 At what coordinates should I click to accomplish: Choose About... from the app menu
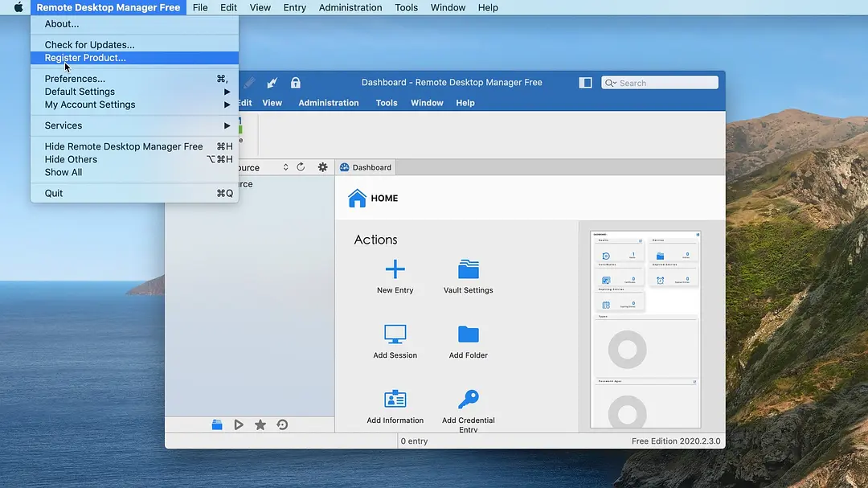[134, 24]
